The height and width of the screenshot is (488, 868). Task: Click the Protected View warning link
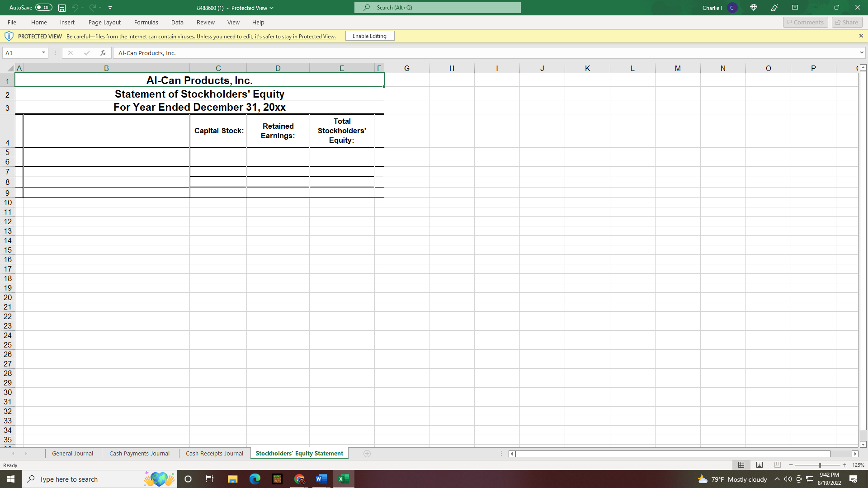pyautogui.click(x=201, y=37)
